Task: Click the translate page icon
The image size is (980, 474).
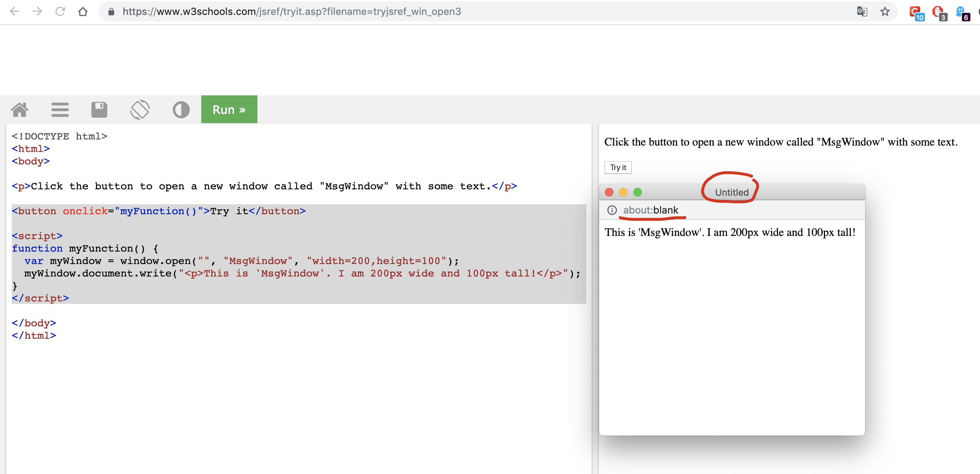Action: [x=862, y=11]
